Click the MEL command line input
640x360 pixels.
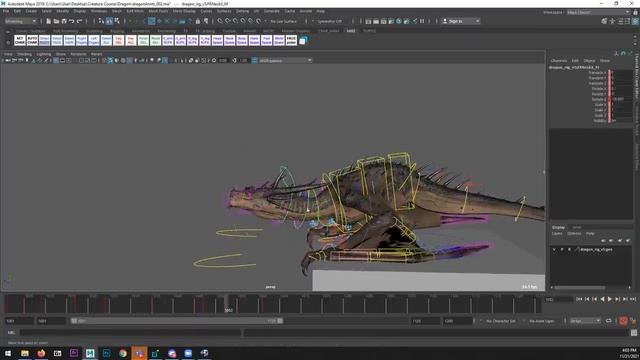131,333
